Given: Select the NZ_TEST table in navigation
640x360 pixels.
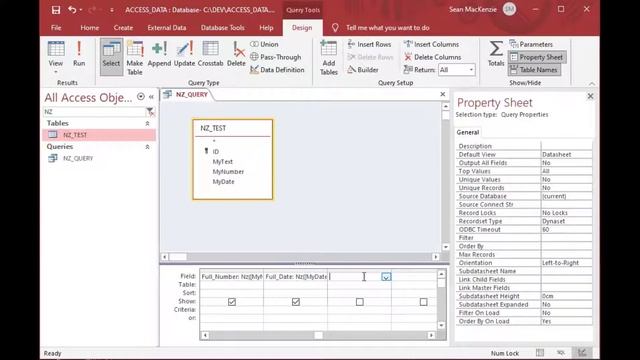Looking at the screenshot, I should (99, 135).
